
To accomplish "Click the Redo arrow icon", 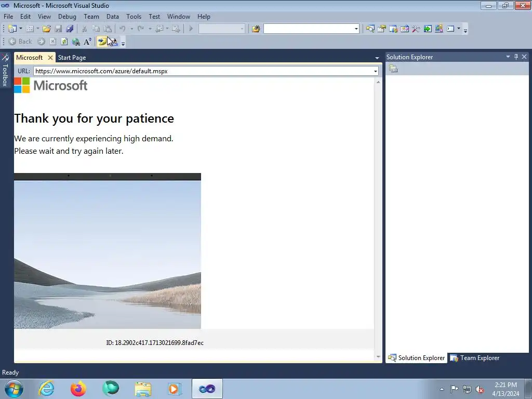I will [140, 29].
